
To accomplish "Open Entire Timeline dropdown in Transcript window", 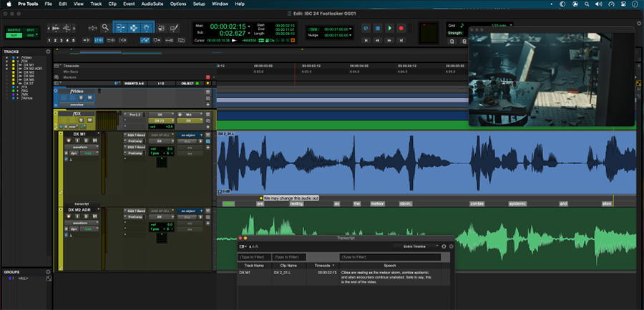I will point(416,246).
